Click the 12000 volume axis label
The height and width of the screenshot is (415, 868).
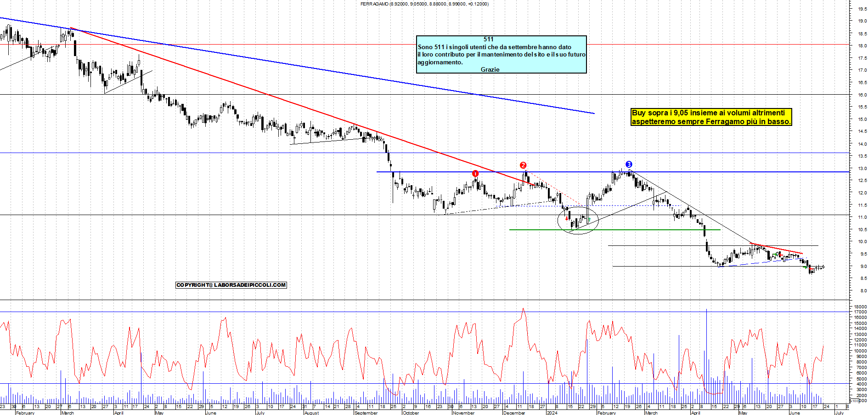pyautogui.click(x=860, y=340)
